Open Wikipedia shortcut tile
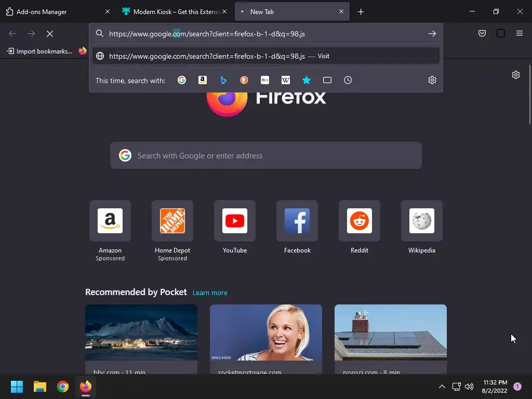The width and height of the screenshot is (532, 399). point(422,228)
